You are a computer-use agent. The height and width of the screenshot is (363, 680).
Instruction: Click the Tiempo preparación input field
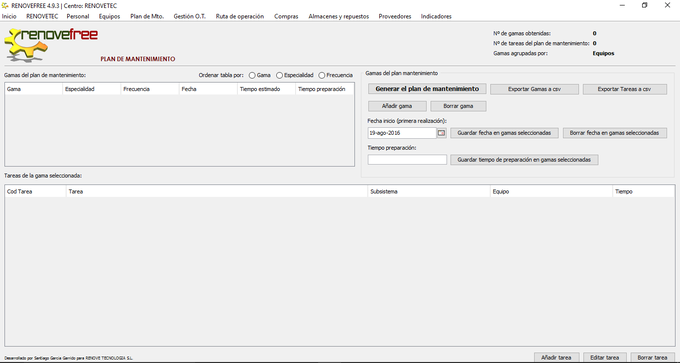tap(407, 160)
